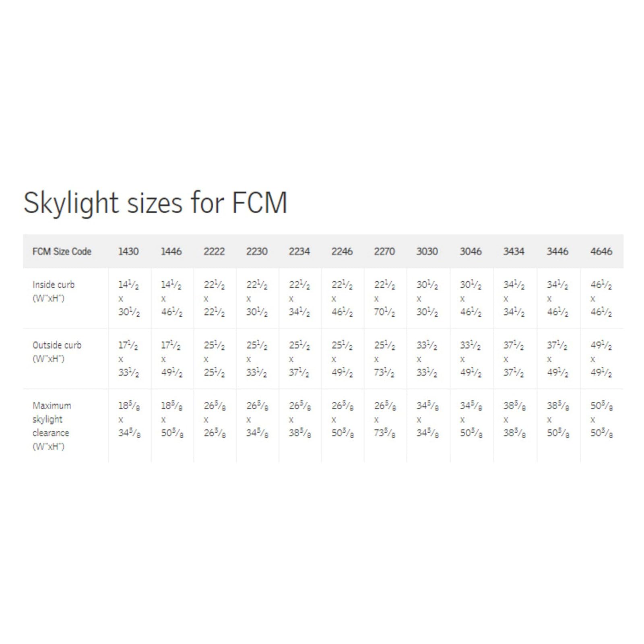This screenshot has height=644, width=644.
Task: Select the 4646 size code header
Action: click(601, 252)
